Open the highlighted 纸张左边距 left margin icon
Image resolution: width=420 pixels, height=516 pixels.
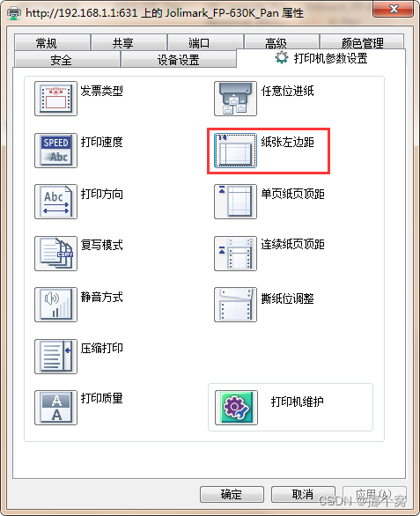(x=235, y=151)
